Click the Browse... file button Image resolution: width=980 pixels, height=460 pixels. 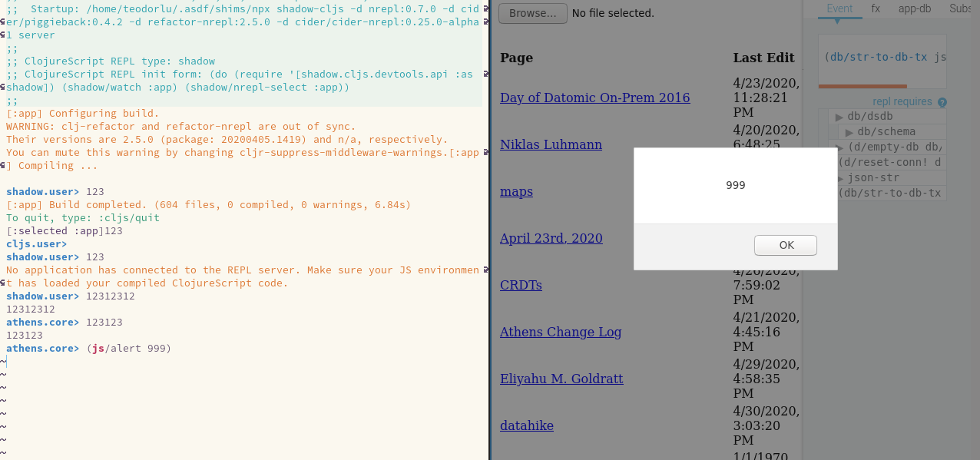pyautogui.click(x=532, y=13)
